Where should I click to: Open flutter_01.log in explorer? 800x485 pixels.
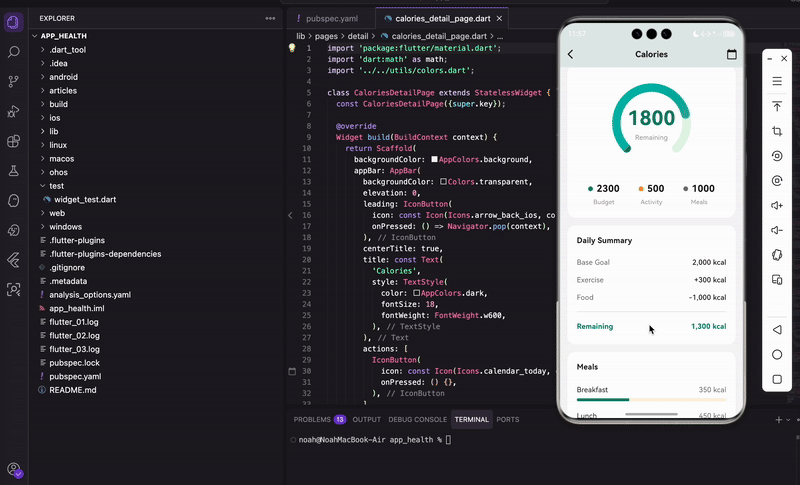[73, 322]
